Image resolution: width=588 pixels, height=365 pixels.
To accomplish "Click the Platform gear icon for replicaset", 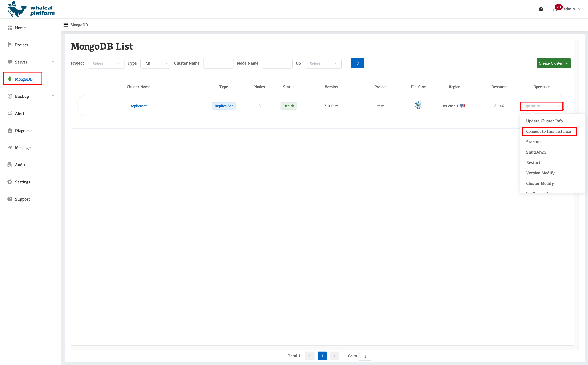I will [418, 105].
